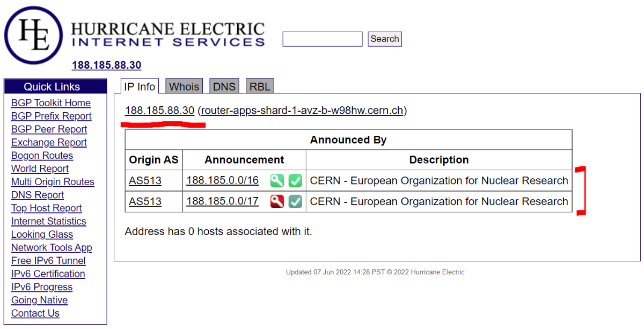Click red key icon for 188.185.0.0/17
The image size is (644, 329).
click(277, 202)
